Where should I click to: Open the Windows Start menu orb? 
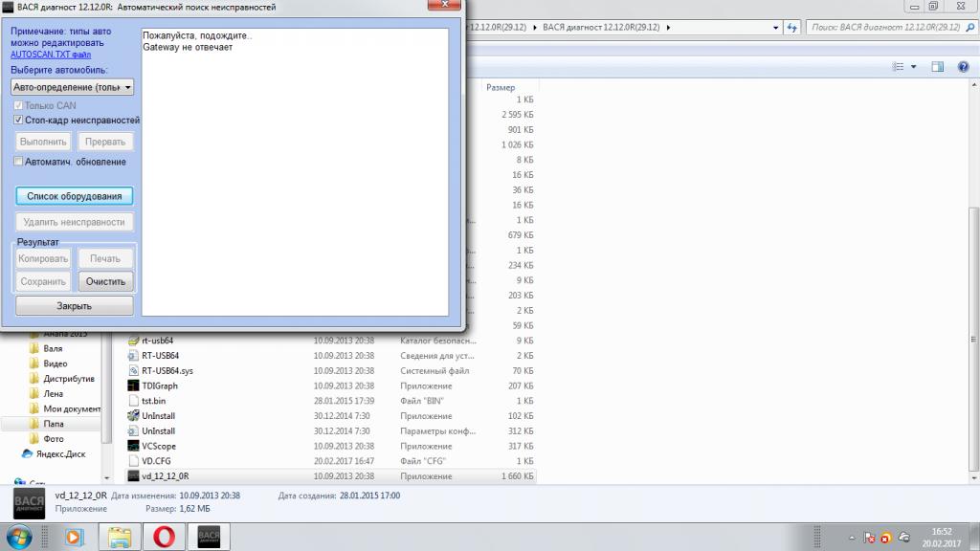click(19, 537)
